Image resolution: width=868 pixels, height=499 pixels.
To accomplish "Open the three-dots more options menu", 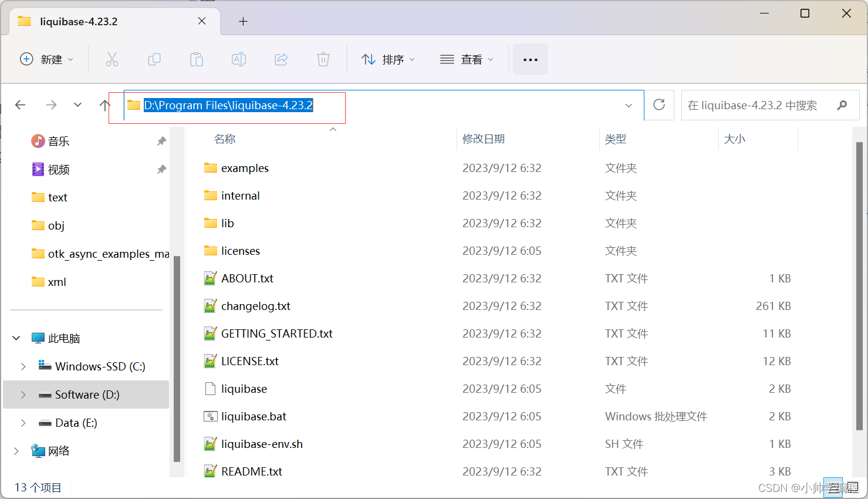I will [x=531, y=59].
